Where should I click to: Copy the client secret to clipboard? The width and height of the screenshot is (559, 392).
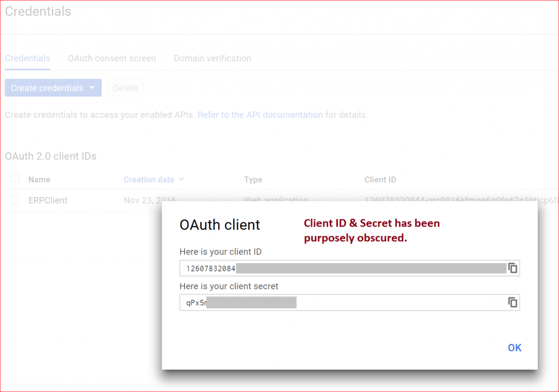[x=513, y=302]
